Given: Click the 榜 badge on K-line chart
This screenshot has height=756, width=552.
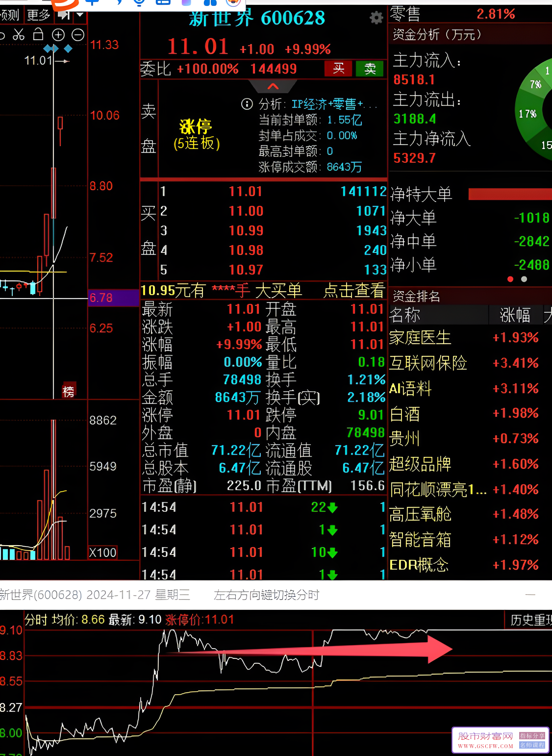Looking at the screenshot, I should pyautogui.click(x=69, y=391).
